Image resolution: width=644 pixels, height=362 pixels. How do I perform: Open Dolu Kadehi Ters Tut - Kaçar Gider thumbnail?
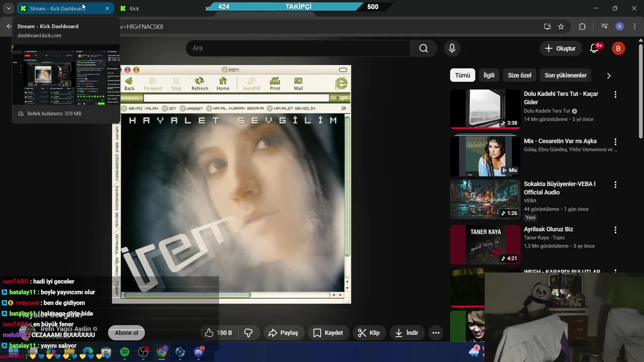(485, 109)
